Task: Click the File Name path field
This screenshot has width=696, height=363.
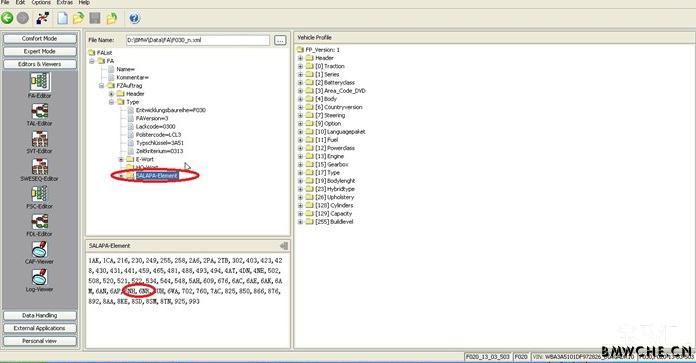Action: (198, 40)
